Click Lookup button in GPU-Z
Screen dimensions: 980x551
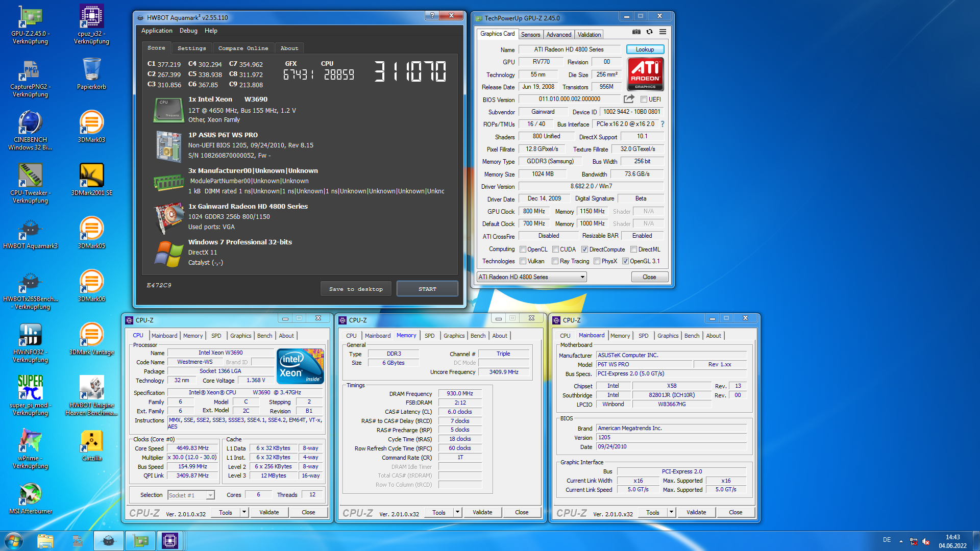coord(645,49)
